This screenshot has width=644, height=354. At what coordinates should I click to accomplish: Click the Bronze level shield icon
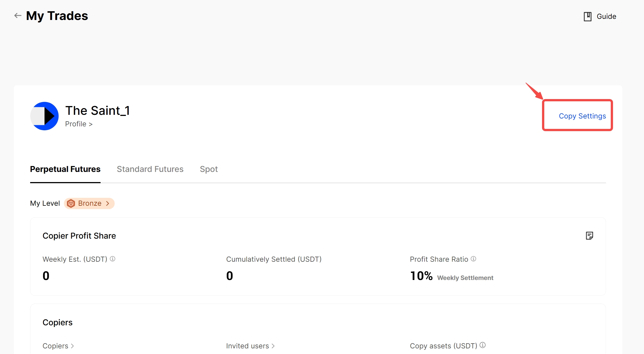(x=71, y=203)
